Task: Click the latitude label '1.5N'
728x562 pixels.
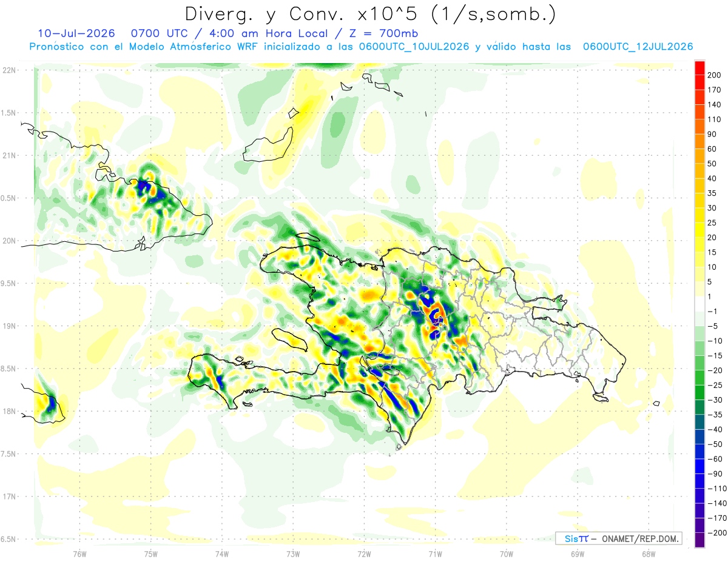Action: pos(8,113)
